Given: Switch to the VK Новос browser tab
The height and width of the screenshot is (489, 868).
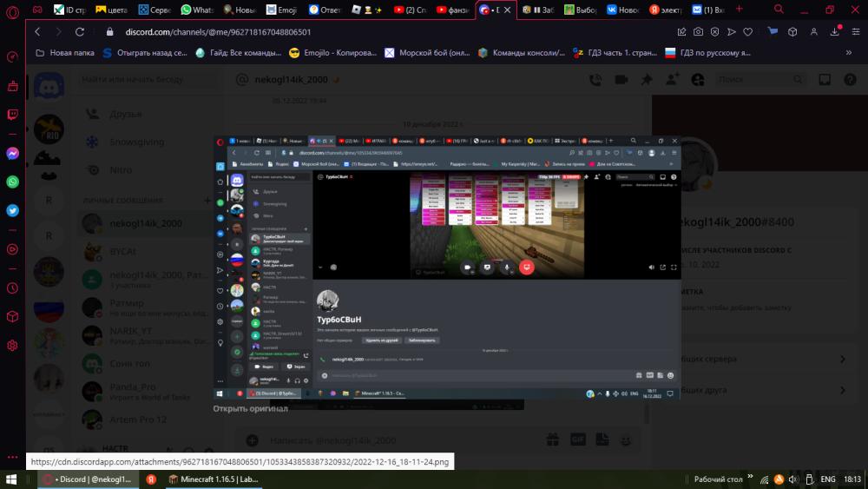Looking at the screenshot, I should pyautogui.click(x=622, y=10).
